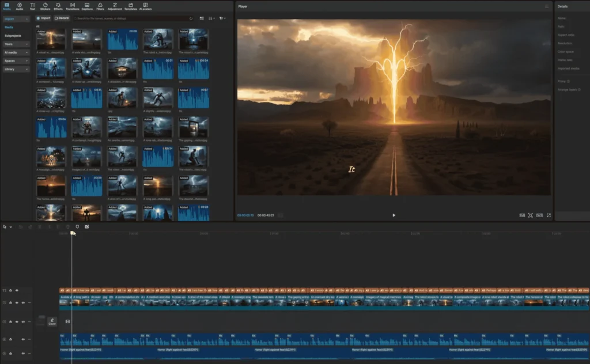Lock the text caption track

point(10,290)
